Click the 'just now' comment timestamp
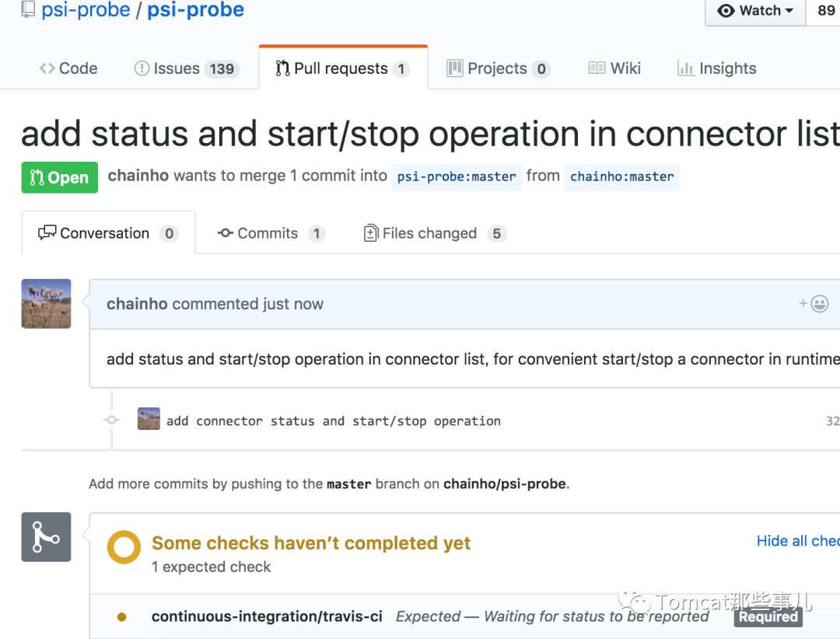The width and height of the screenshot is (840, 639). click(293, 304)
